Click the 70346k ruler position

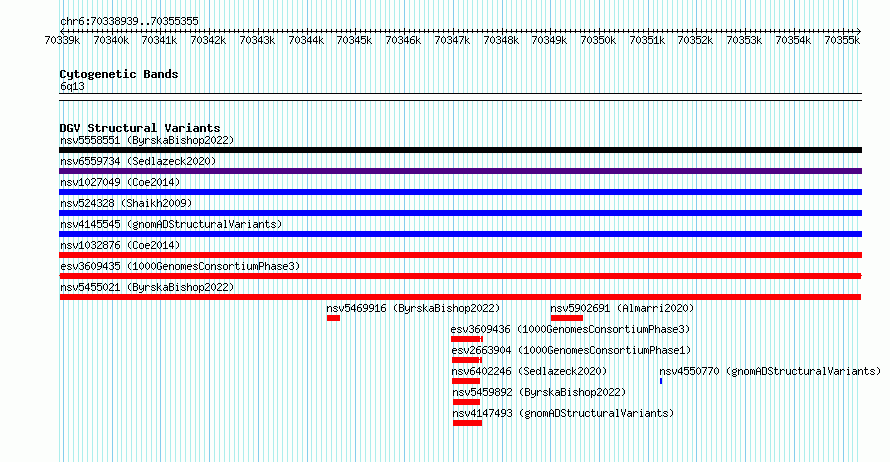tap(404, 40)
